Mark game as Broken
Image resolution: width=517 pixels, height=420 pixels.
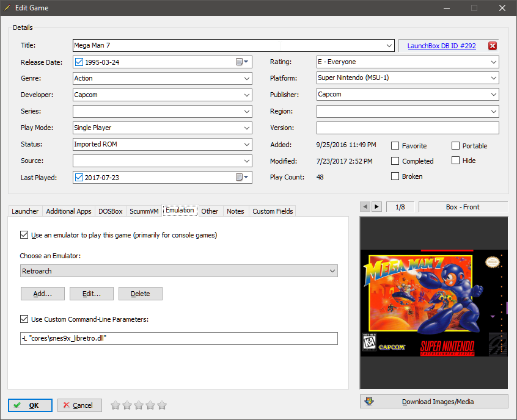click(395, 176)
